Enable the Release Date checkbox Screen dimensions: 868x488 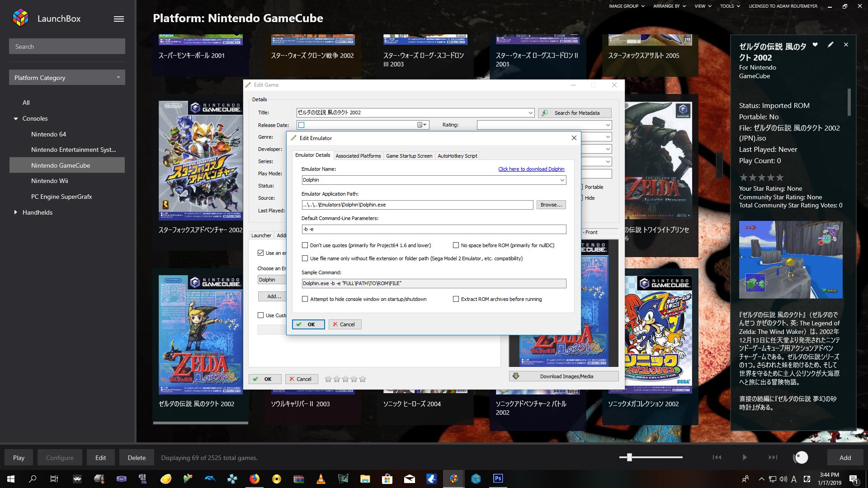(302, 125)
